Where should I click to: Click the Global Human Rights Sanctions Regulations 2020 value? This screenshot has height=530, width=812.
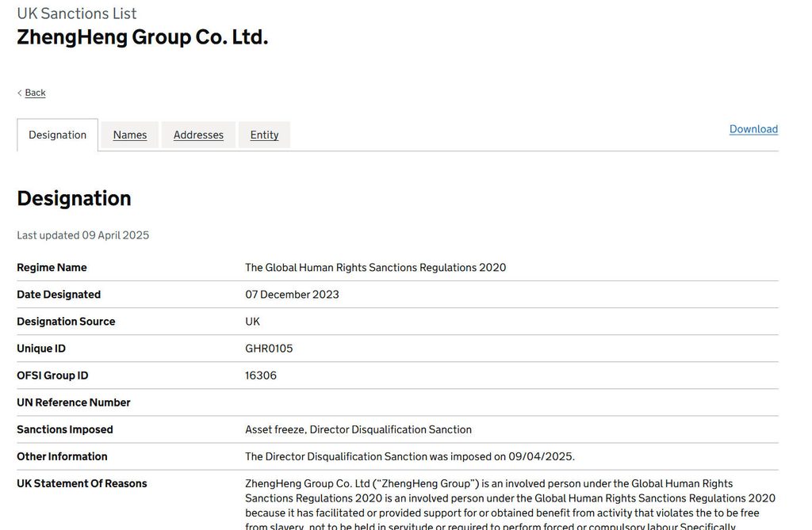tap(375, 268)
